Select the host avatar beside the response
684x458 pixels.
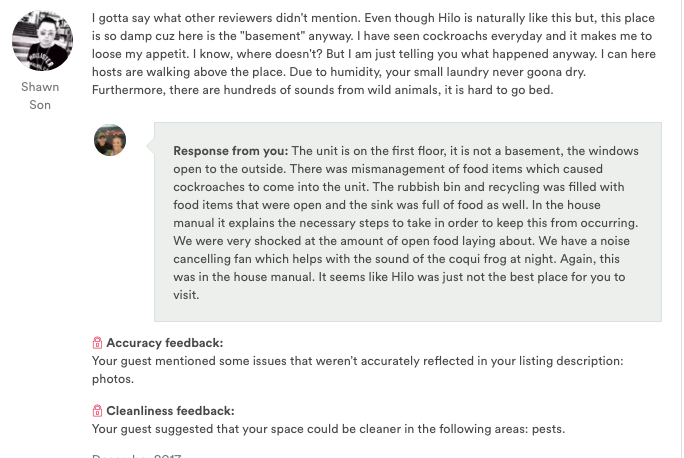tap(110, 140)
